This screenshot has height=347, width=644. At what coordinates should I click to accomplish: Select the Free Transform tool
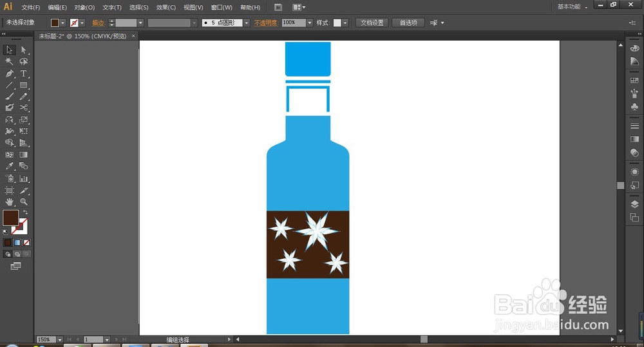pyautogui.click(x=23, y=131)
